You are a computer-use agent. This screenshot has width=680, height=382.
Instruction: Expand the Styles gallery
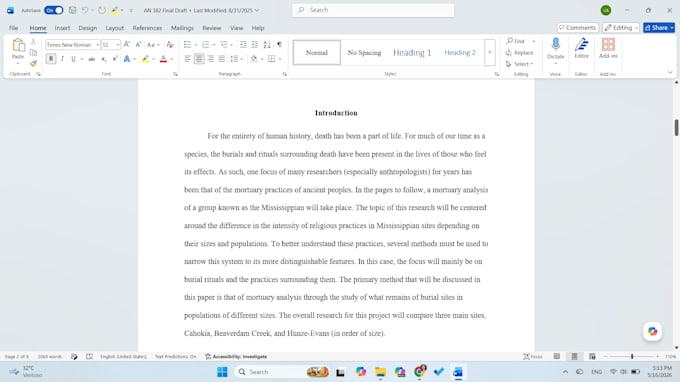(x=490, y=52)
